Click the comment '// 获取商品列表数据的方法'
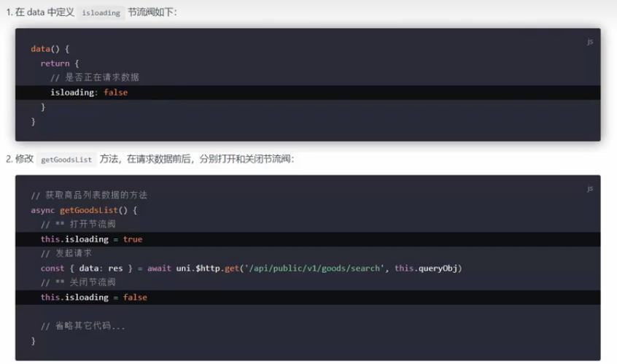617x364 pixels. coord(89,195)
